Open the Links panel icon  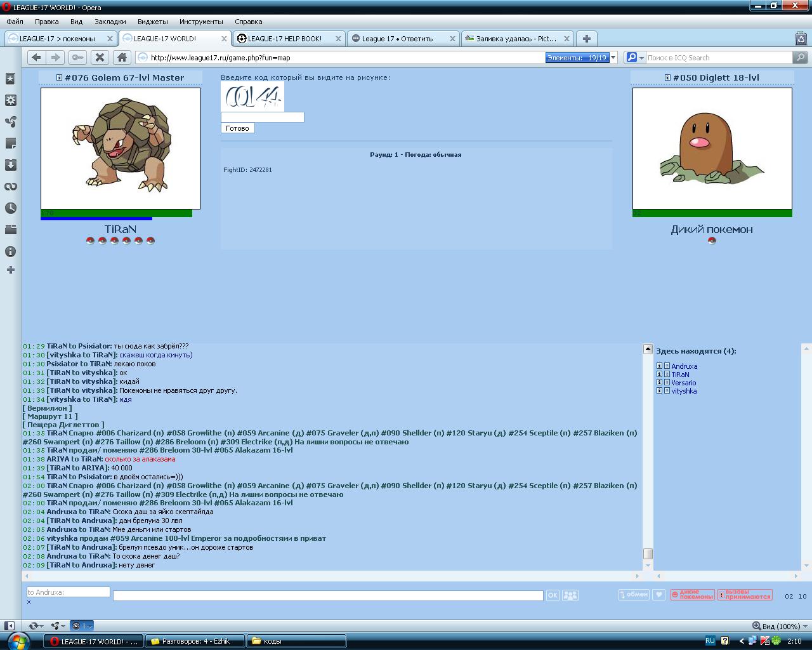pyautogui.click(x=10, y=187)
